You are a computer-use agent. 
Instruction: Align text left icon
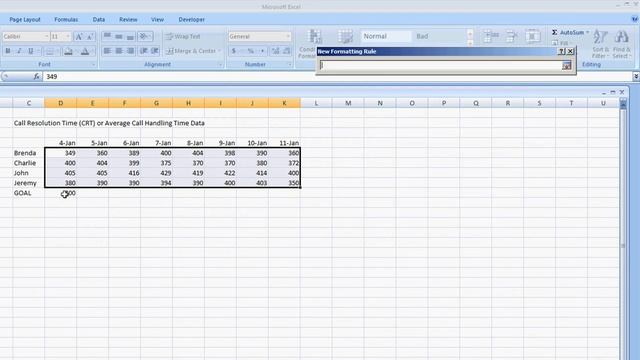(x=107, y=51)
